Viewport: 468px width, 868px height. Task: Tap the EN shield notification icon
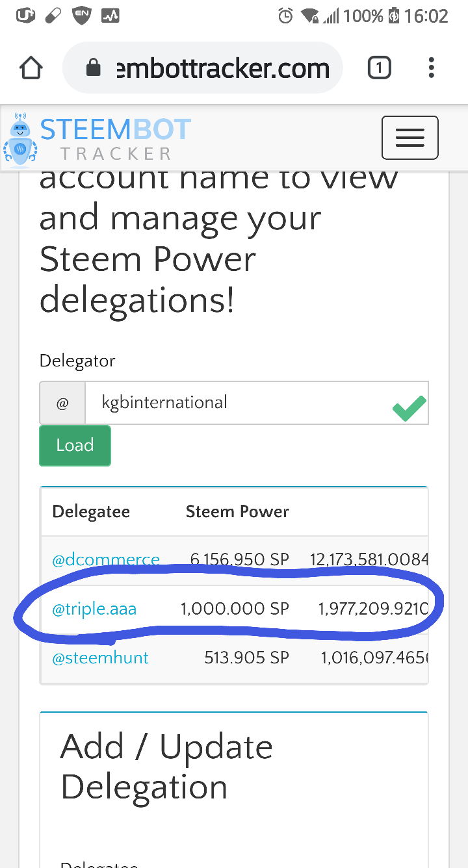tap(81, 15)
